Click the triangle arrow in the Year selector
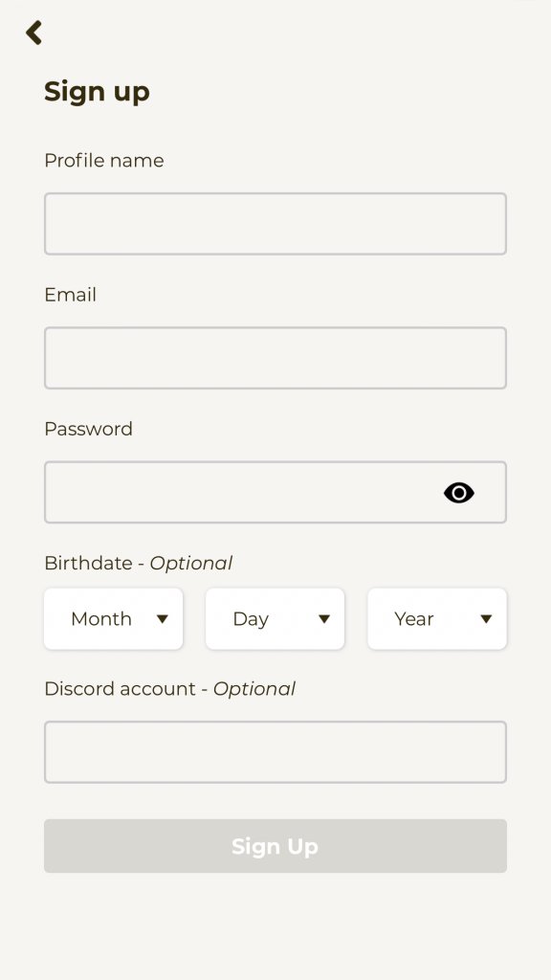 pyautogui.click(x=486, y=619)
